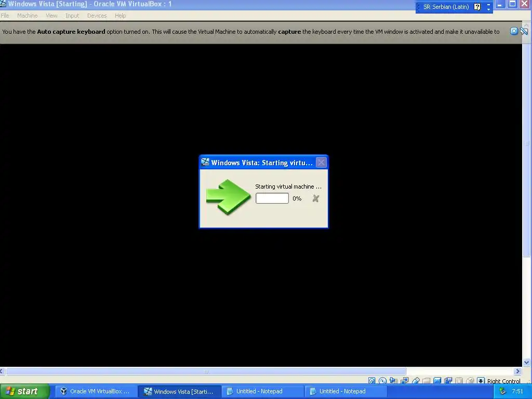532x399 pixels.
Task: Dismiss the Auto capture keyboard notification
Action: [514, 31]
